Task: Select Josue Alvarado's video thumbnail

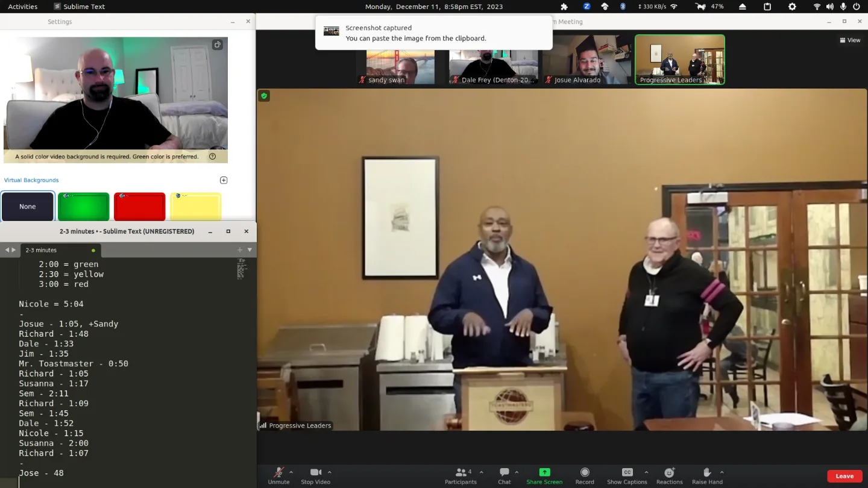Action: click(586, 60)
